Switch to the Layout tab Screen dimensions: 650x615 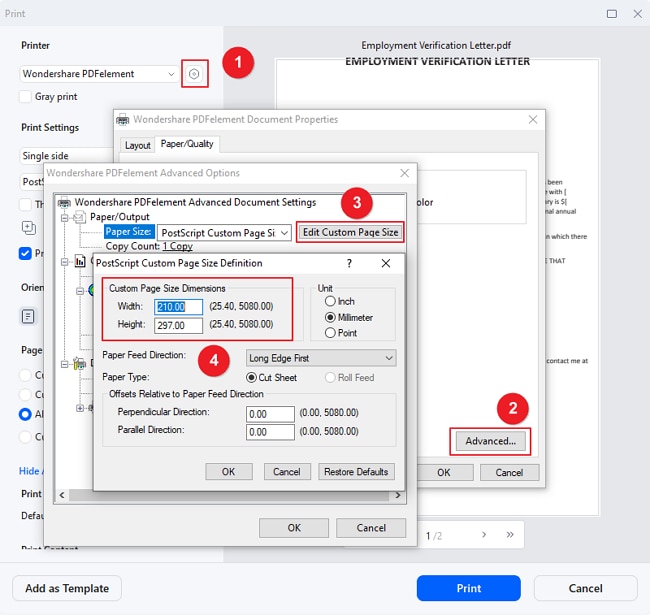(x=138, y=145)
